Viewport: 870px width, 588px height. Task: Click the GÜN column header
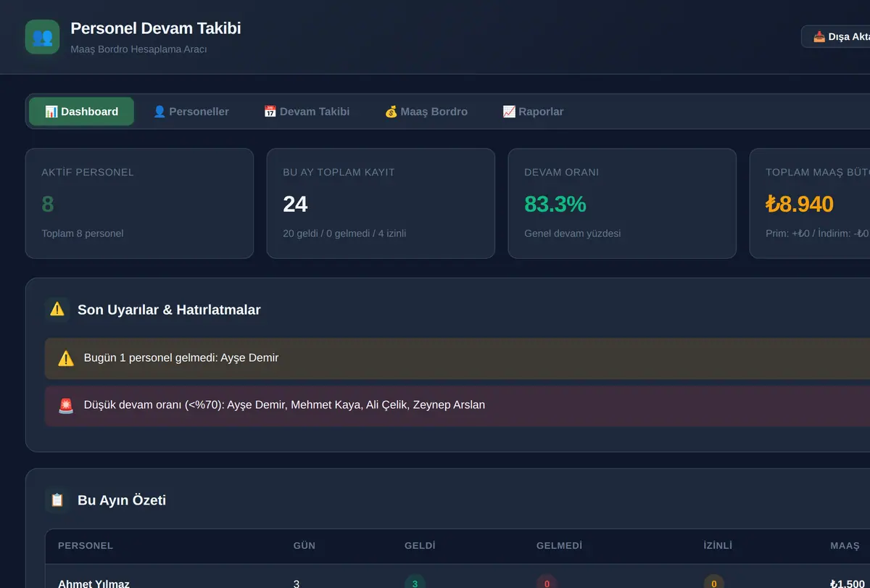pyautogui.click(x=304, y=546)
